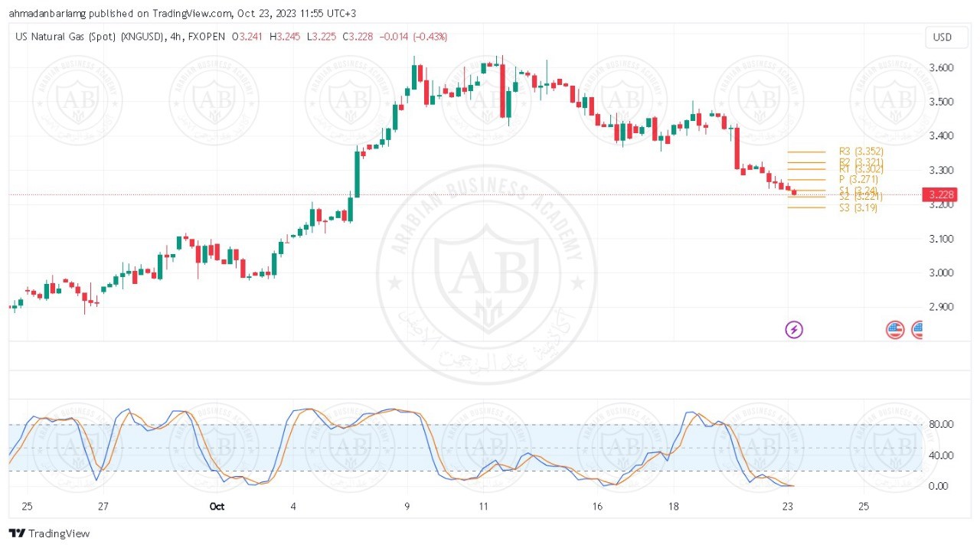
Task: Click the P (3.271) pivot label
Action: pyautogui.click(x=858, y=179)
